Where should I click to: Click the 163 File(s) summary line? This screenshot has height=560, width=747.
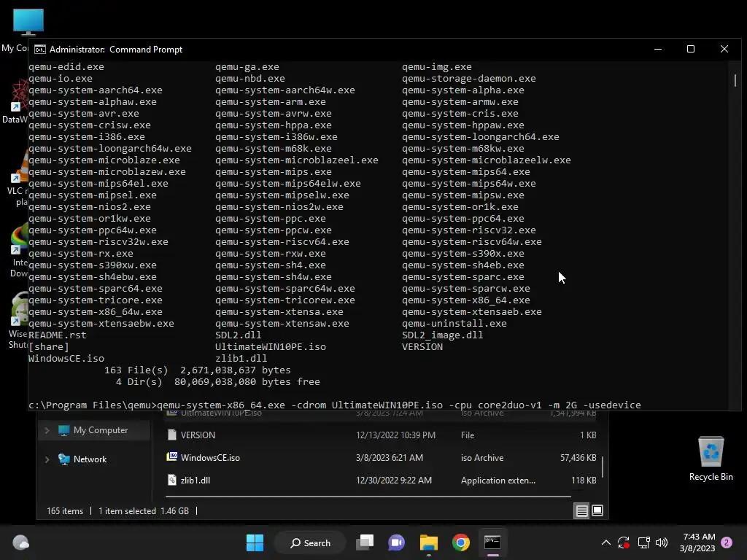tap(197, 370)
